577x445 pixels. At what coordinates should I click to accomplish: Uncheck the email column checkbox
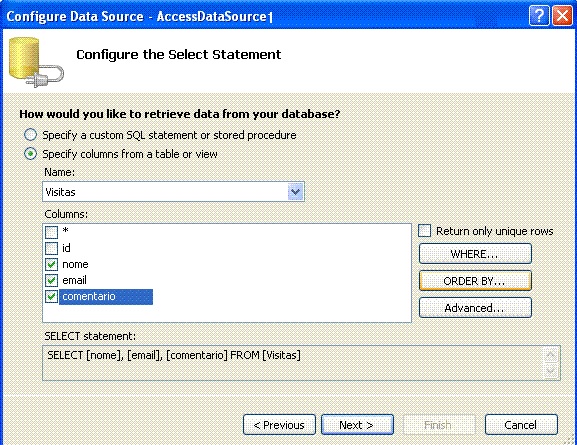tap(52, 280)
